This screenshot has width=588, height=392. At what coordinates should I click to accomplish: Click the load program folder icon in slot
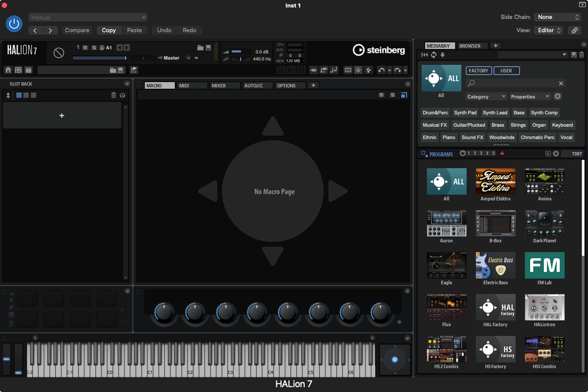click(x=200, y=48)
